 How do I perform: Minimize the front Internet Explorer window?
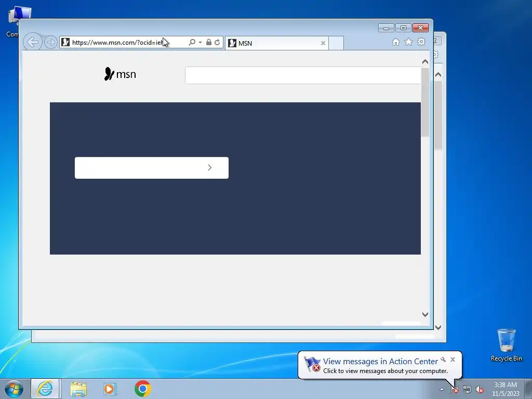(x=386, y=28)
